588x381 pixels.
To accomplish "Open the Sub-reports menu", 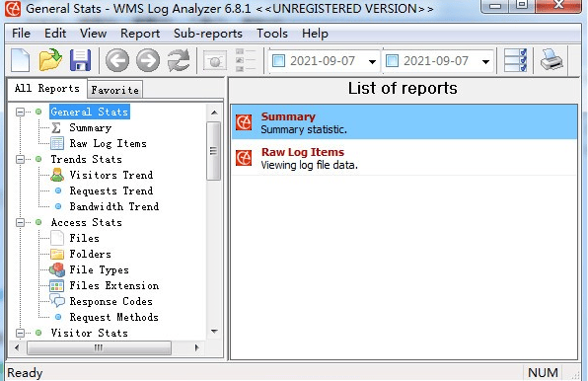I will pyautogui.click(x=208, y=34).
